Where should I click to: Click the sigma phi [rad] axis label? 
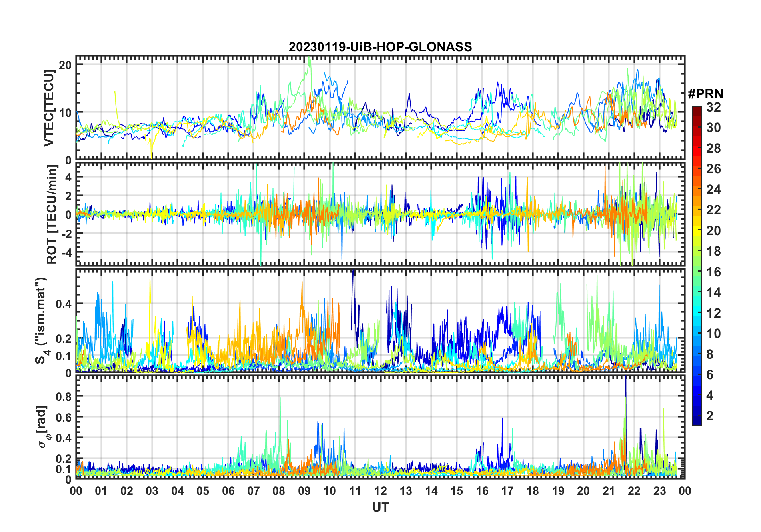(44, 427)
